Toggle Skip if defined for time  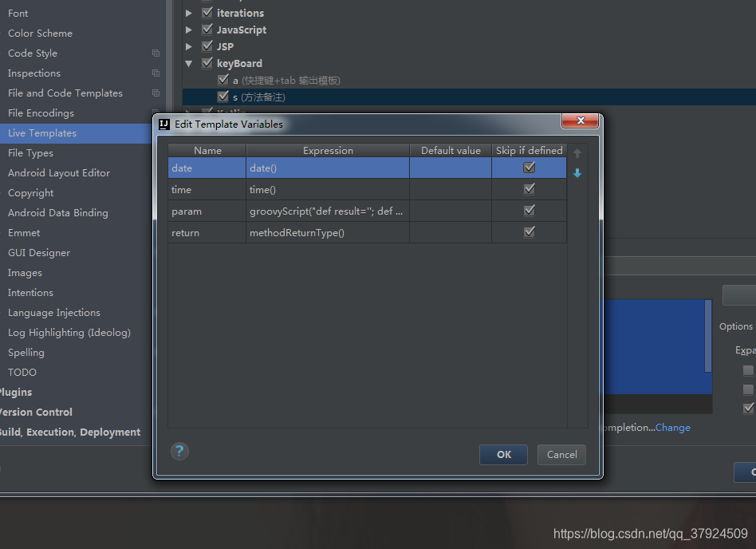point(530,188)
